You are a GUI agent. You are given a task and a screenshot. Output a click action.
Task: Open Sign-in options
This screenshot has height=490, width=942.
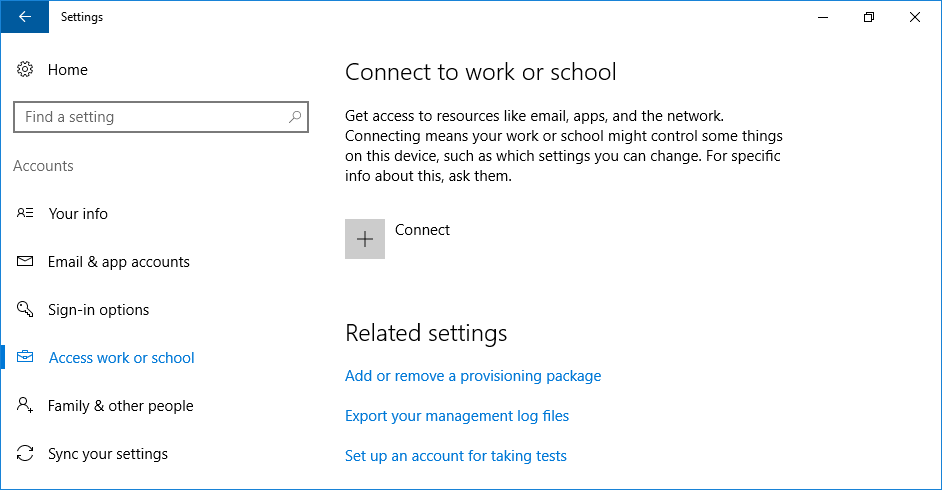point(99,310)
